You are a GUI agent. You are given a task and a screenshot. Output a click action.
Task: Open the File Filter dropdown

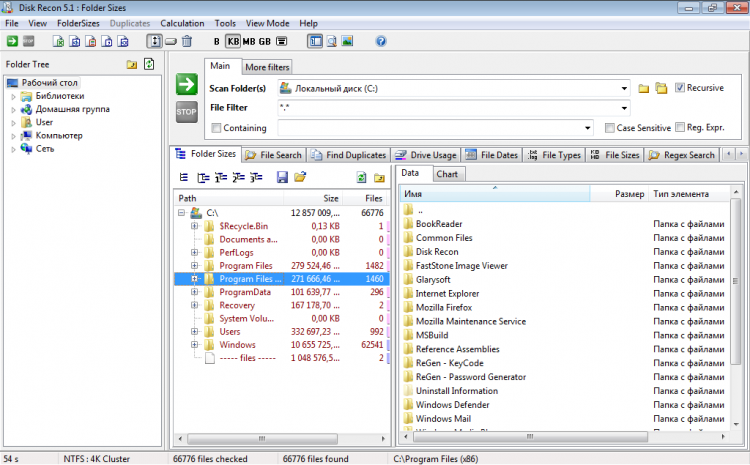coord(624,108)
